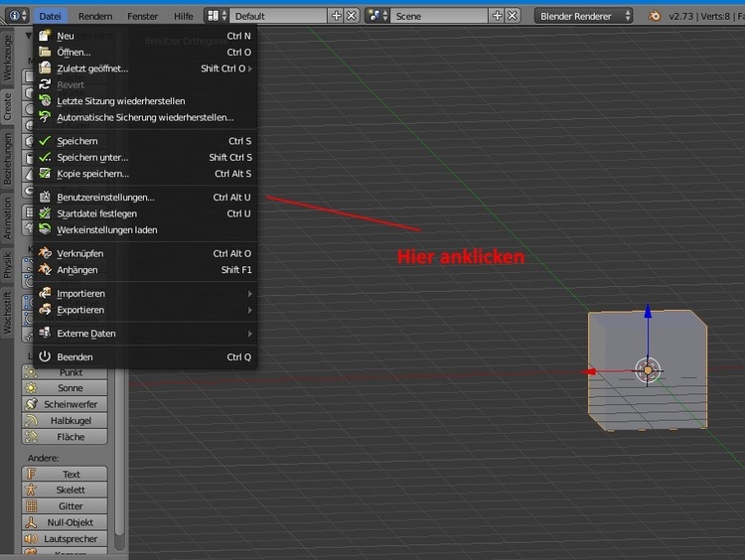745x560 pixels.
Task: Add new screen layout with plus button
Action: pyautogui.click(x=336, y=16)
